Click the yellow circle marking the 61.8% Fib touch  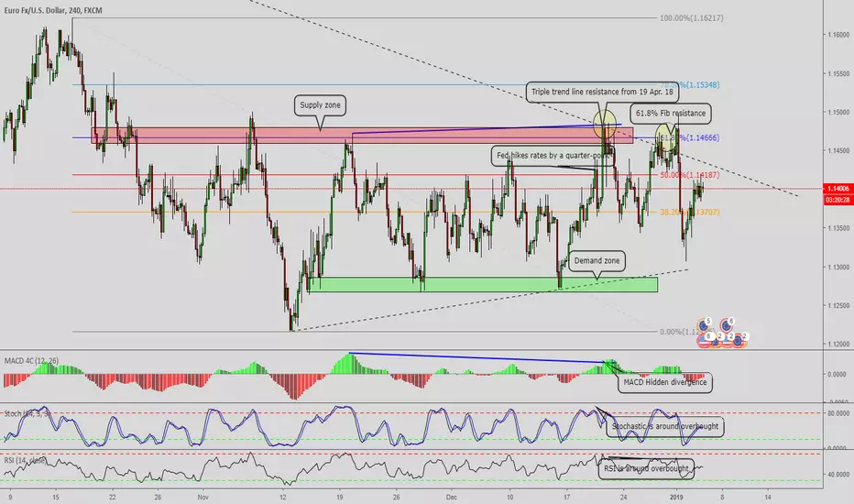tap(667, 137)
